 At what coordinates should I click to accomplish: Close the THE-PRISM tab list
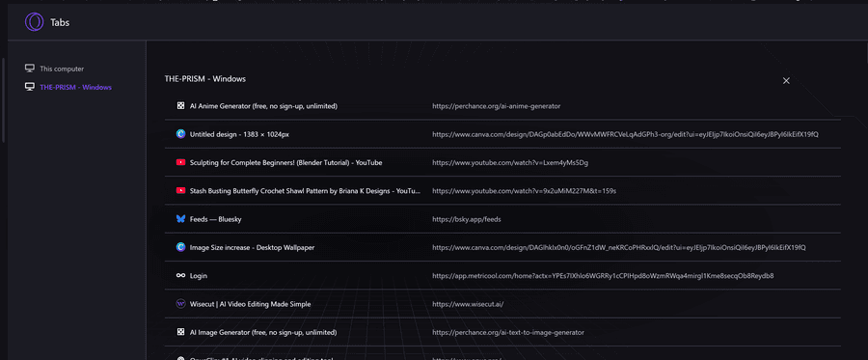(786, 81)
